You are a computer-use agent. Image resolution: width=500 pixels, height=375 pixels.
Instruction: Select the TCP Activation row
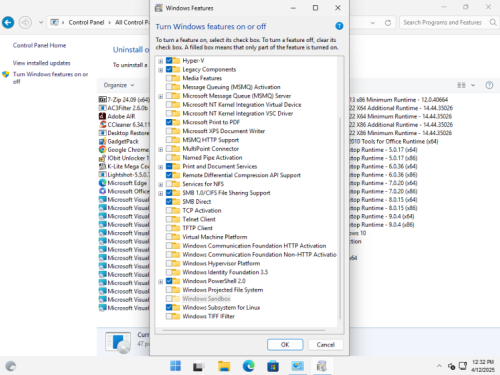coord(202,210)
